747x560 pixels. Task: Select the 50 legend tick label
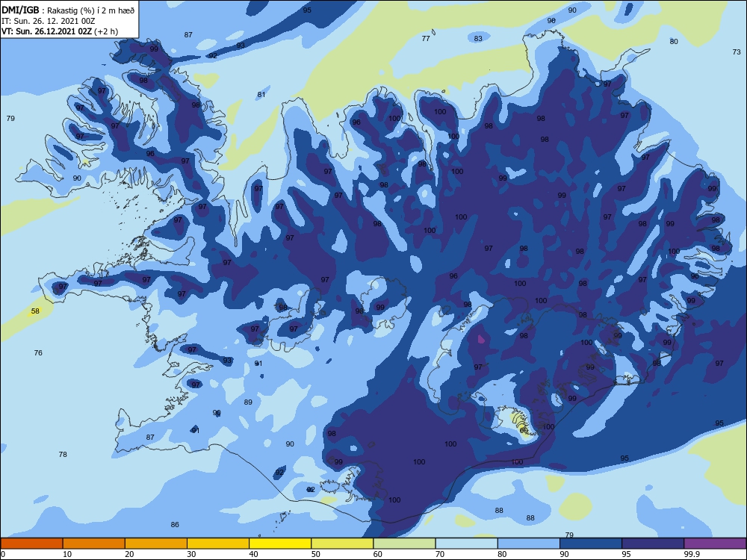coord(316,554)
